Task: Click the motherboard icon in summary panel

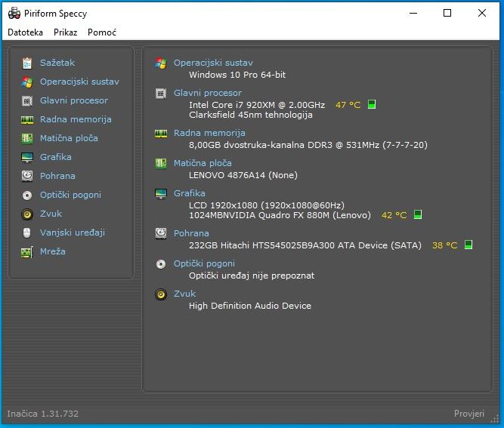Action: [161, 164]
